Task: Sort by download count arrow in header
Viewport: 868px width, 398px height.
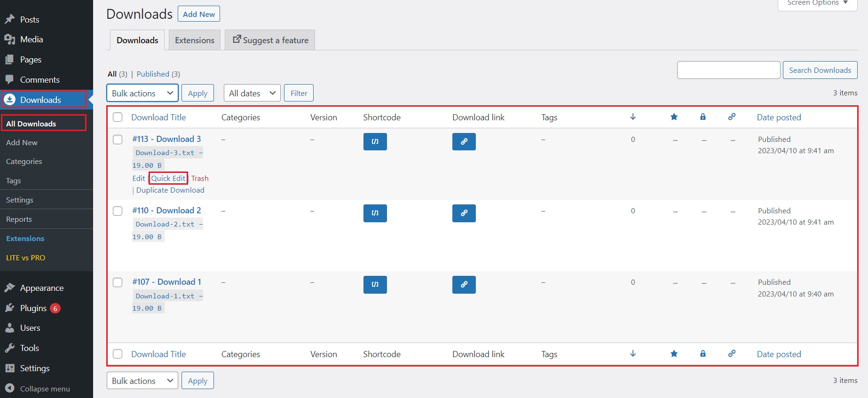Action: [633, 117]
